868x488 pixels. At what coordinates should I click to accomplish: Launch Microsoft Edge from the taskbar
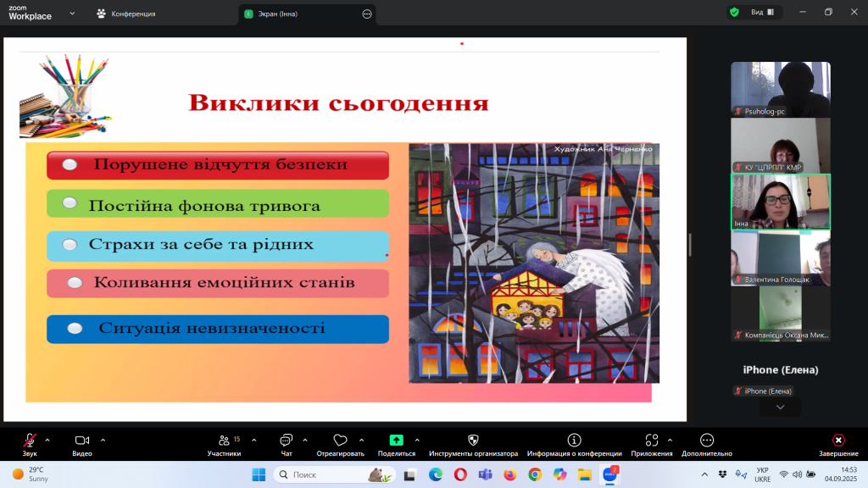436,474
